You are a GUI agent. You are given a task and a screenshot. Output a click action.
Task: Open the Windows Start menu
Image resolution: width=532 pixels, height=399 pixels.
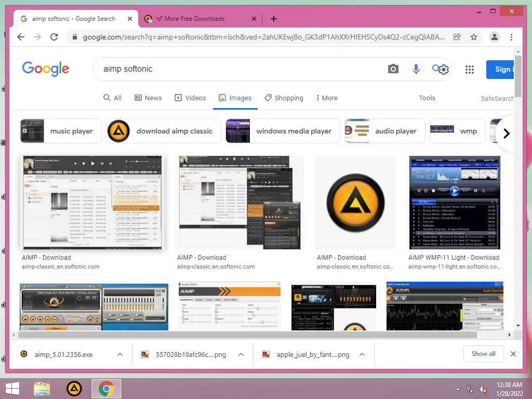coord(12,389)
